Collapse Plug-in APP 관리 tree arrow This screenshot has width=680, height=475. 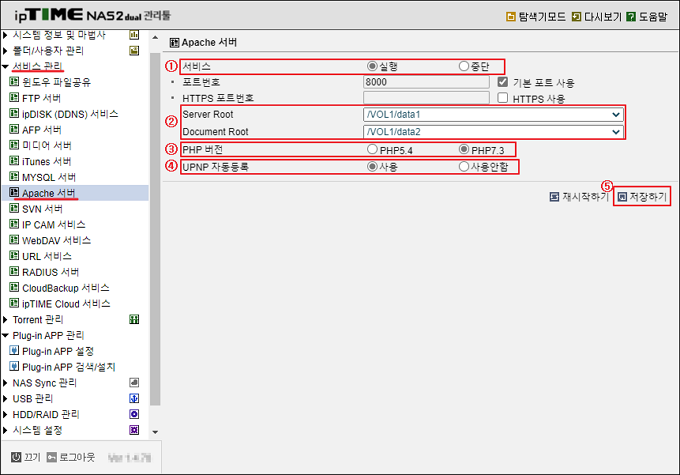pyautogui.click(x=5, y=335)
